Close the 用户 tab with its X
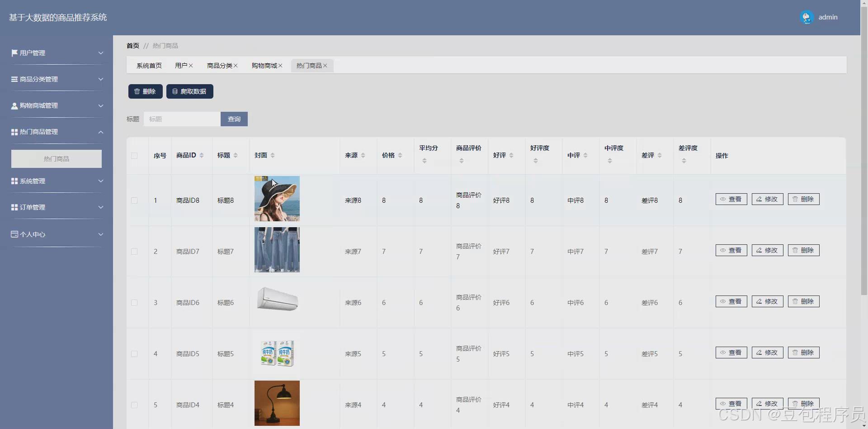868x429 pixels. click(x=191, y=66)
